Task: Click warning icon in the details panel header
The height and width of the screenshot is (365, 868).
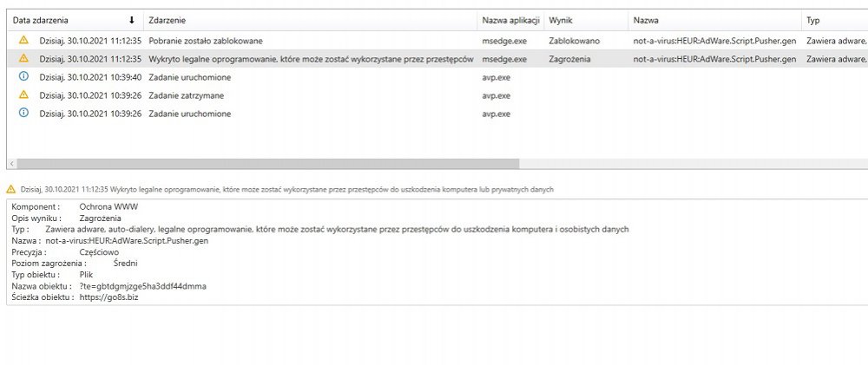Action: (x=10, y=189)
